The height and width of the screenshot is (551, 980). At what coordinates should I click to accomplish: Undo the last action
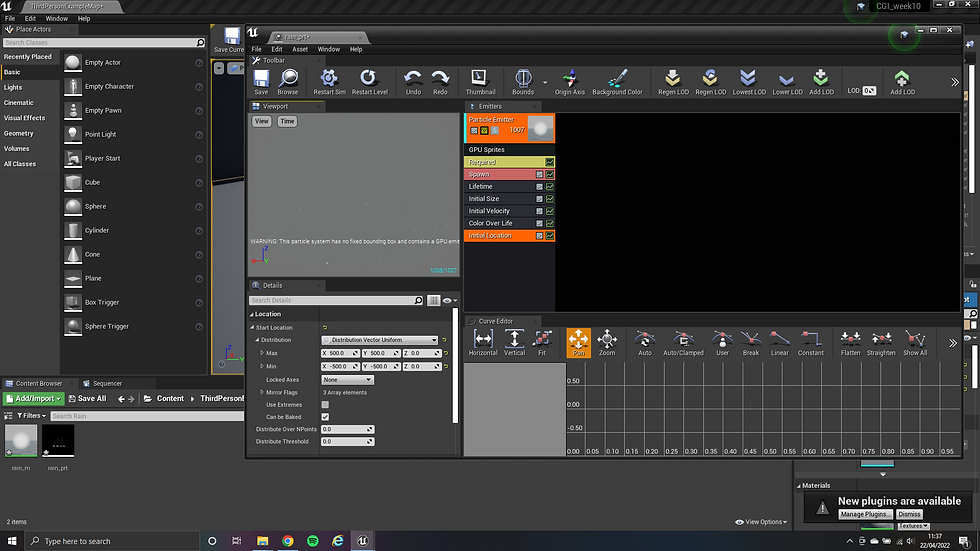click(413, 82)
